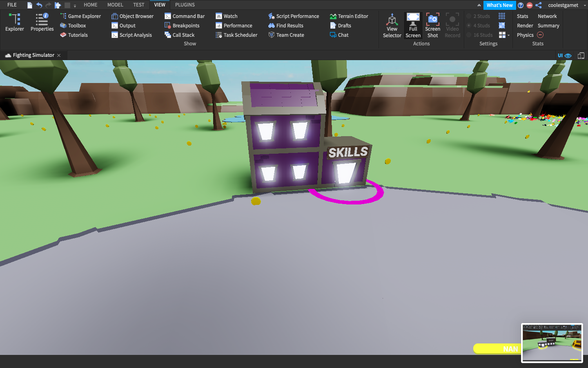Close the Fighting Simulator tab
The image size is (588, 368).
point(59,55)
